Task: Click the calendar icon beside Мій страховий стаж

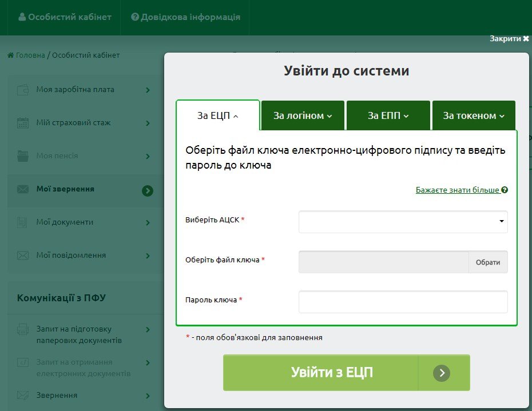Action: click(23, 123)
